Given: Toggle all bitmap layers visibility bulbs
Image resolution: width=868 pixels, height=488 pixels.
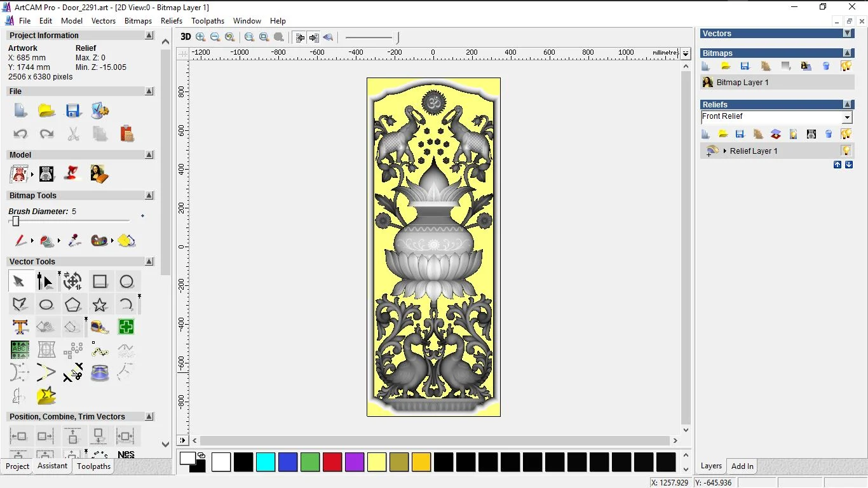Looking at the screenshot, I should [846, 66].
